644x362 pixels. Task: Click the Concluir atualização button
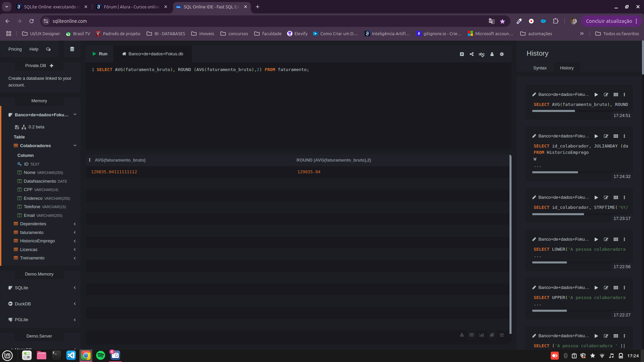611,21
